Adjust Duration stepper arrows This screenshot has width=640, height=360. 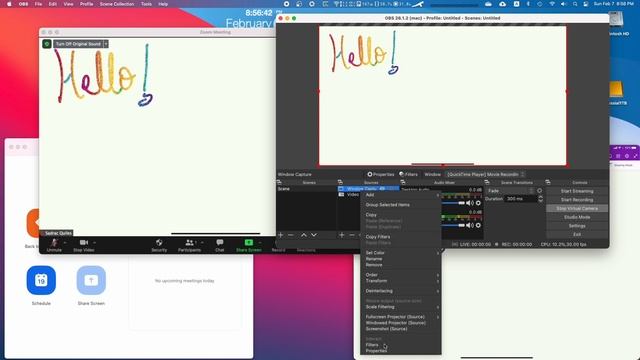click(540, 199)
